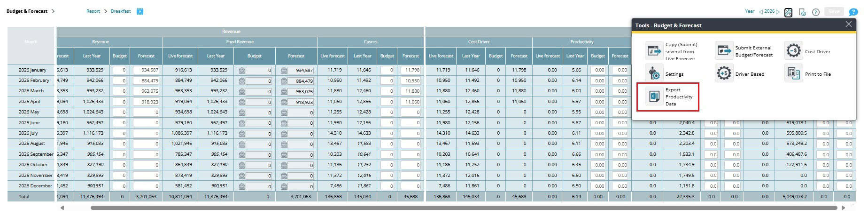Viewport: 868px width, 217px height.
Task: Open the Tools icon in top bar
Action: (789, 12)
